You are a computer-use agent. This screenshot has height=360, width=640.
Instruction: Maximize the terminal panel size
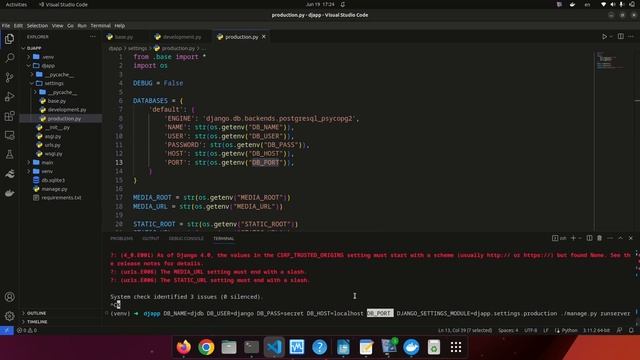(x=620, y=238)
